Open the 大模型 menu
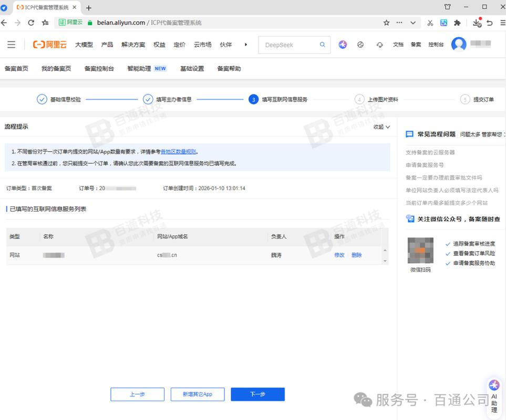This screenshot has width=506, height=420. 84,45
